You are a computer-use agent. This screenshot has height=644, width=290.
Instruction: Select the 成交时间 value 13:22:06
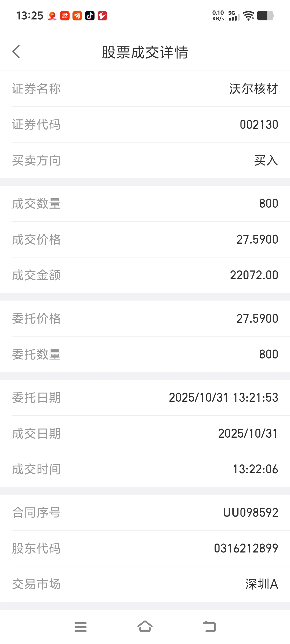[x=255, y=469]
